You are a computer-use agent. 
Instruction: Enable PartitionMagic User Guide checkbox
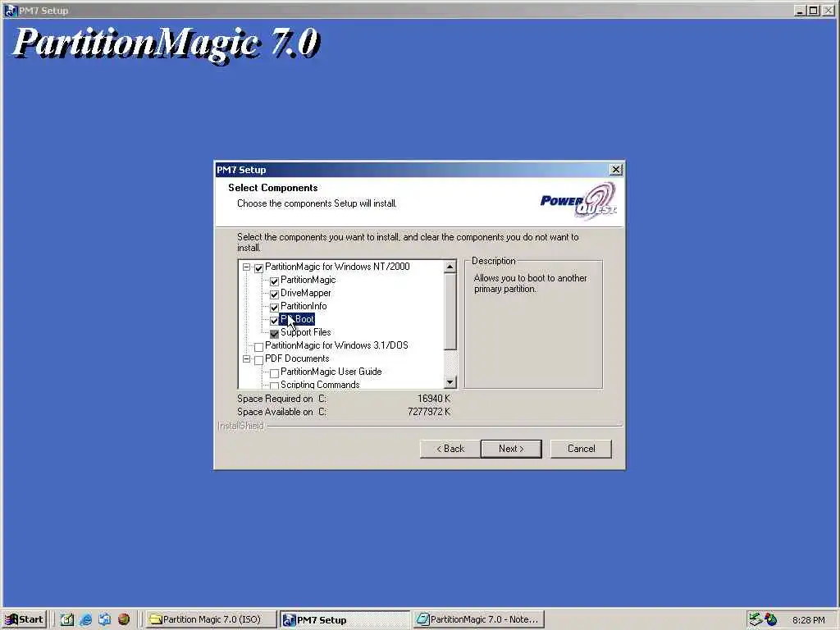pos(274,373)
